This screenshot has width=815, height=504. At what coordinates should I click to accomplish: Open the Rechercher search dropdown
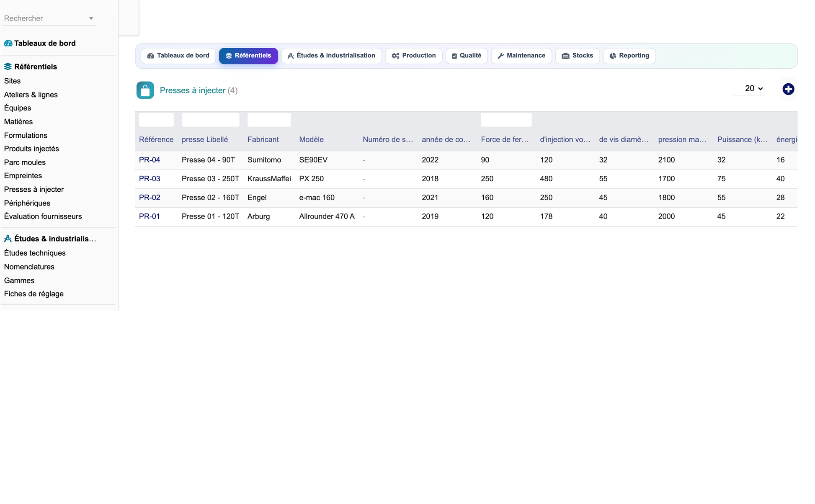click(x=49, y=18)
